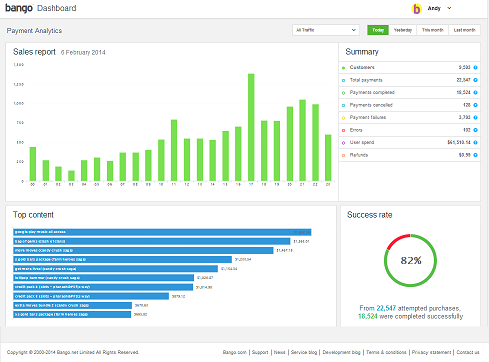Click the Refunds amount value
This screenshot has height=362, width=489.
(465, 155)
